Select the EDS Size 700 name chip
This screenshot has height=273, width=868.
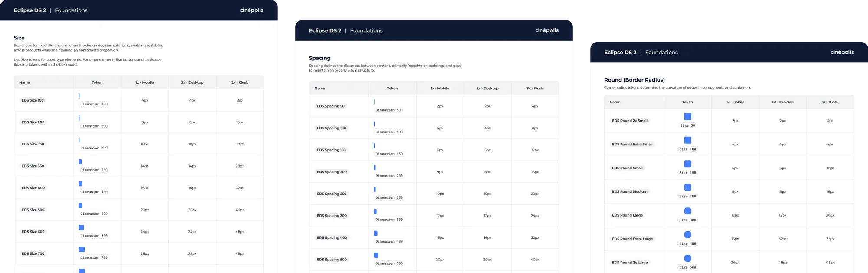click(33, 253)
